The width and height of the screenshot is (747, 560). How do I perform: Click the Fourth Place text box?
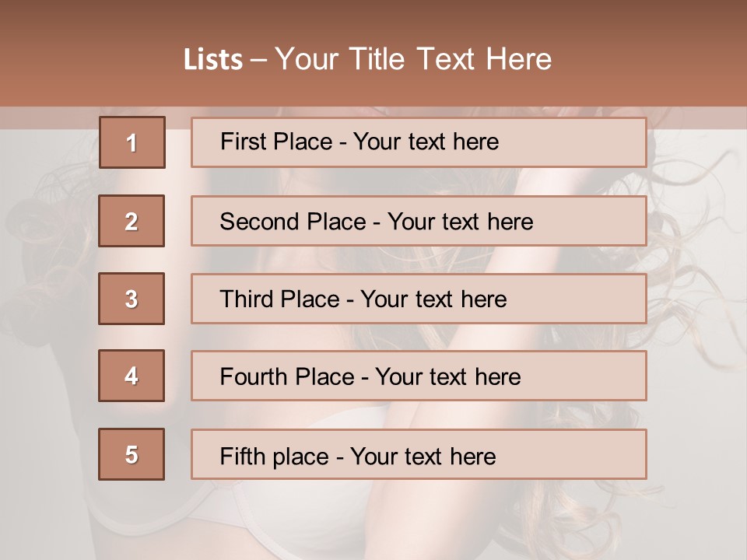(x=419, y=376)
